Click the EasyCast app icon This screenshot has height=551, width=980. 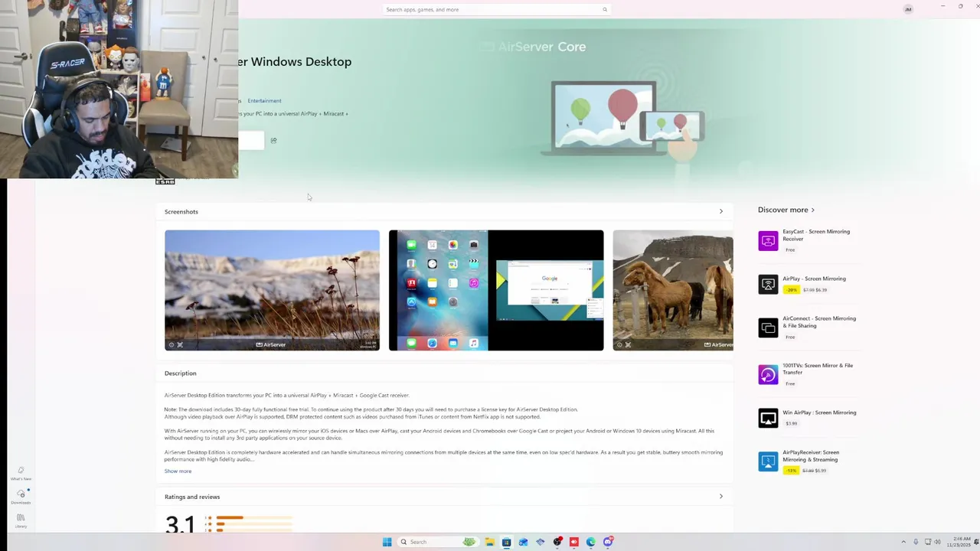768,240
